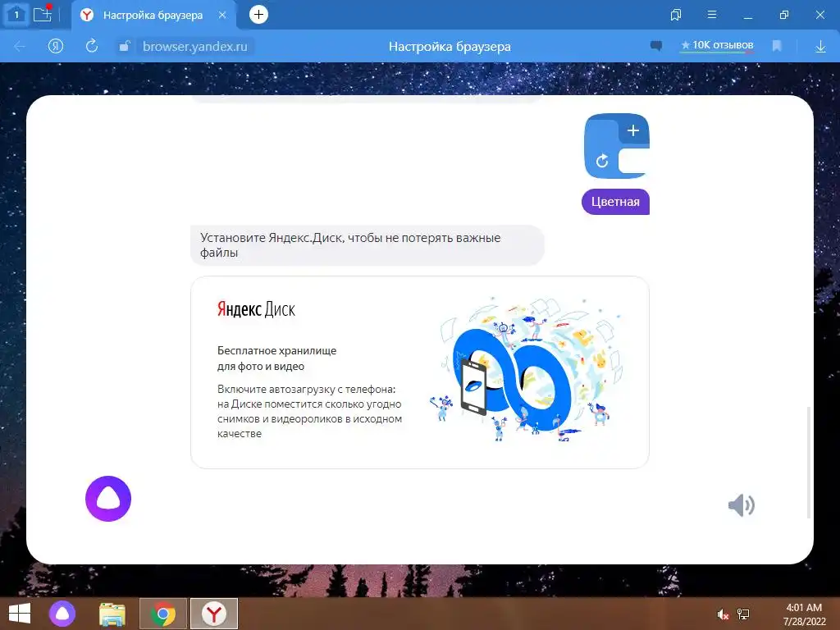
Task: Activate the purple Alice assistant button
Action: pos(108,499)
